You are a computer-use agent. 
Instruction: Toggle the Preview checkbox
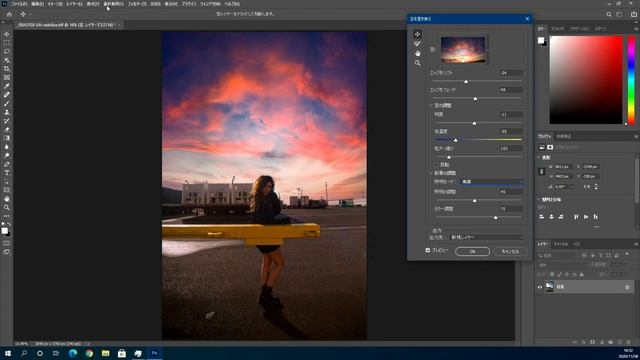pyautogui.click(x=428, y=250)
